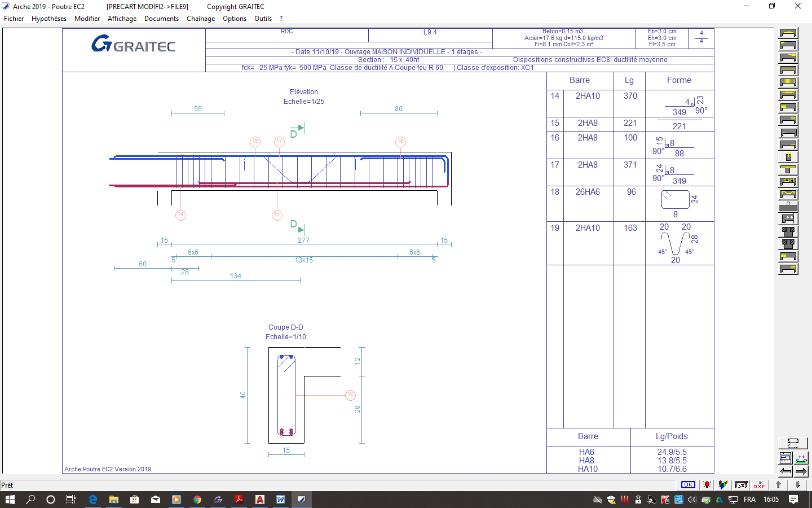Open the Documents menu
This screenshot has height=508, width=812.
point(161,19)
